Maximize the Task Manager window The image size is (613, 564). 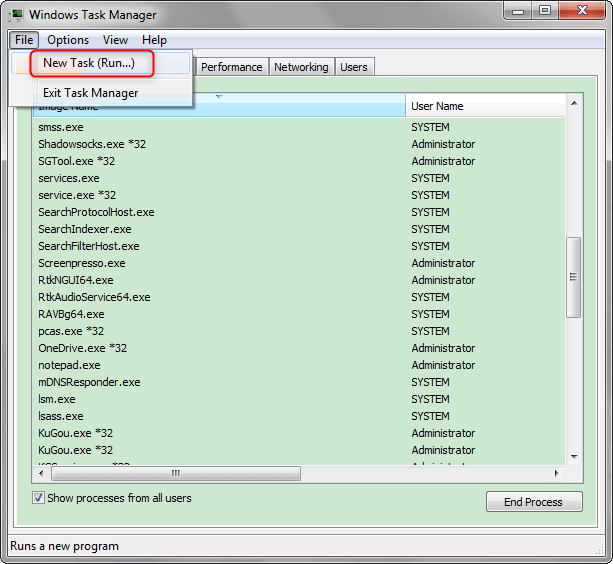click(545, 11)
